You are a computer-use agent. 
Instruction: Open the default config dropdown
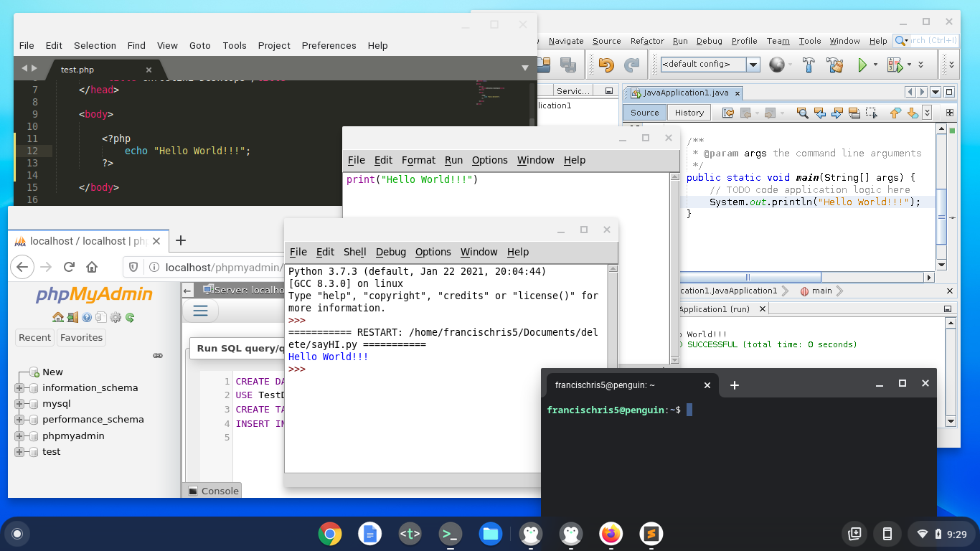753,65
